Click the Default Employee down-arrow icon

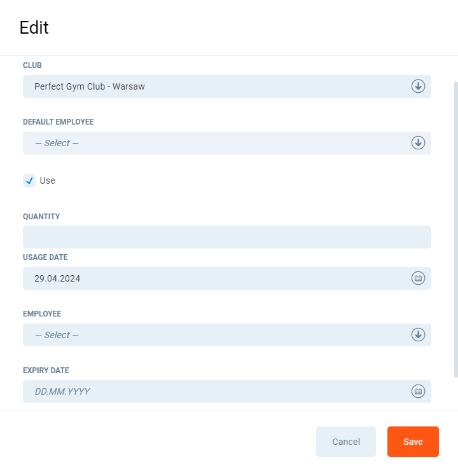pos(418,143)
